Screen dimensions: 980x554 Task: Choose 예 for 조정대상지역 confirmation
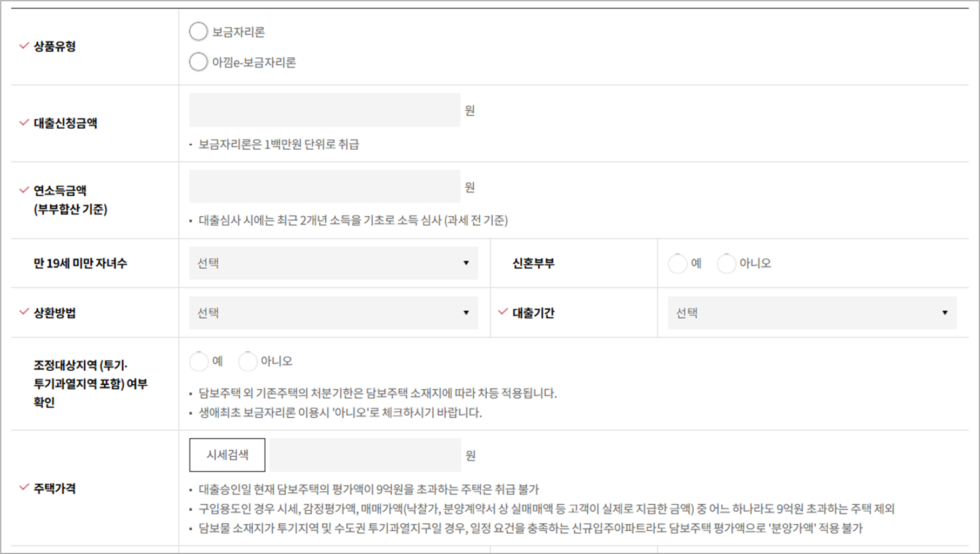click(199, 362)
